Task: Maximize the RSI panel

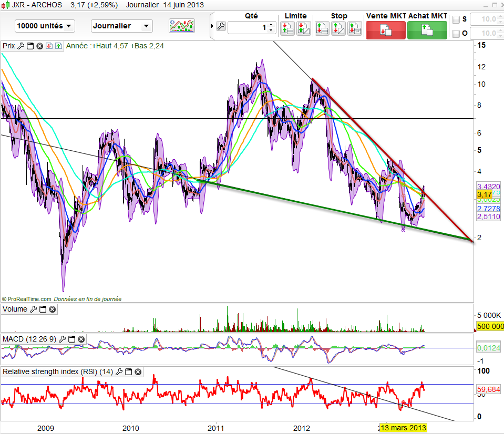Action: tap(129, 372)
